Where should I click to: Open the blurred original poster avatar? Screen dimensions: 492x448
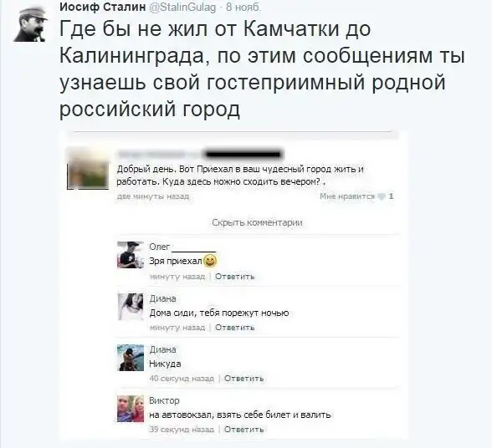88,168
